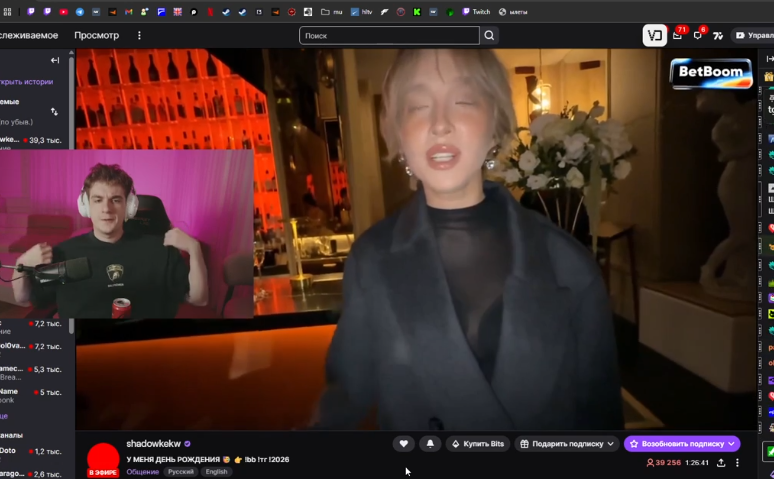
Task: Open the green K Kick bookmark
Action: click(x=417, y=12)
